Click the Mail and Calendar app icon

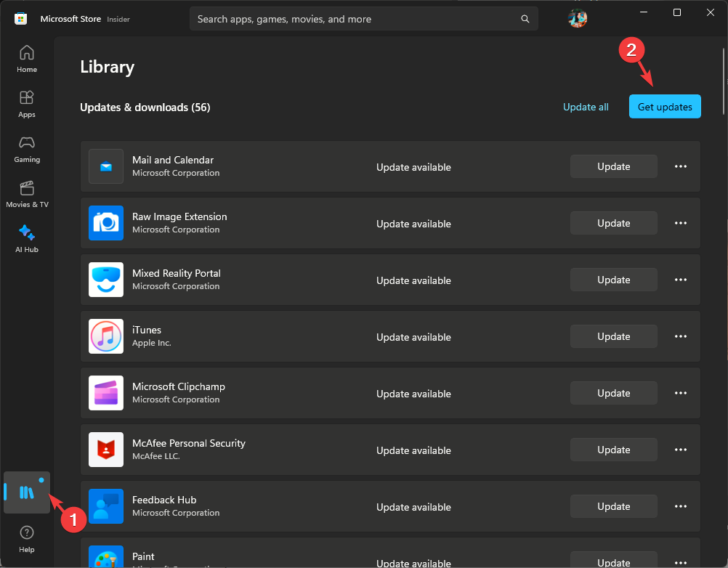(106, 166)
